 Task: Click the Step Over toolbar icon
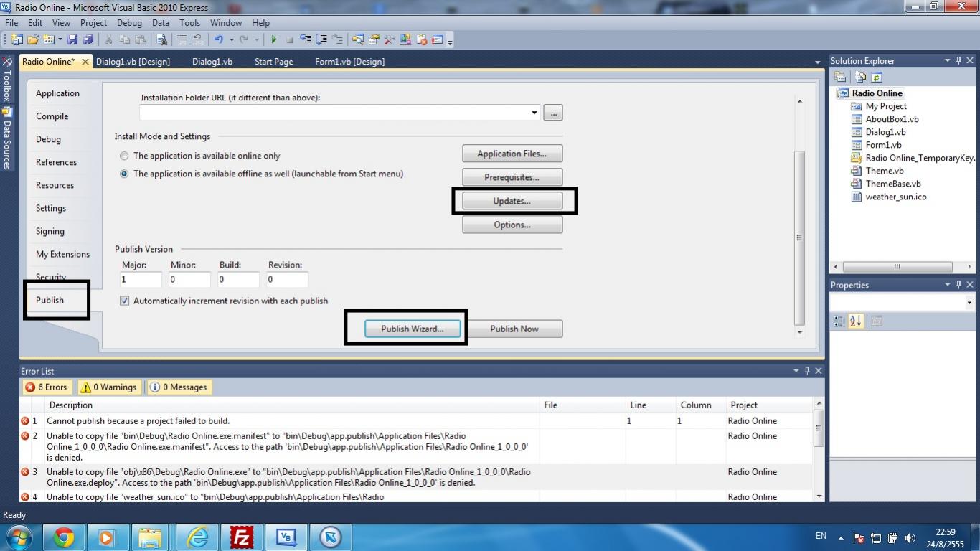321,39
